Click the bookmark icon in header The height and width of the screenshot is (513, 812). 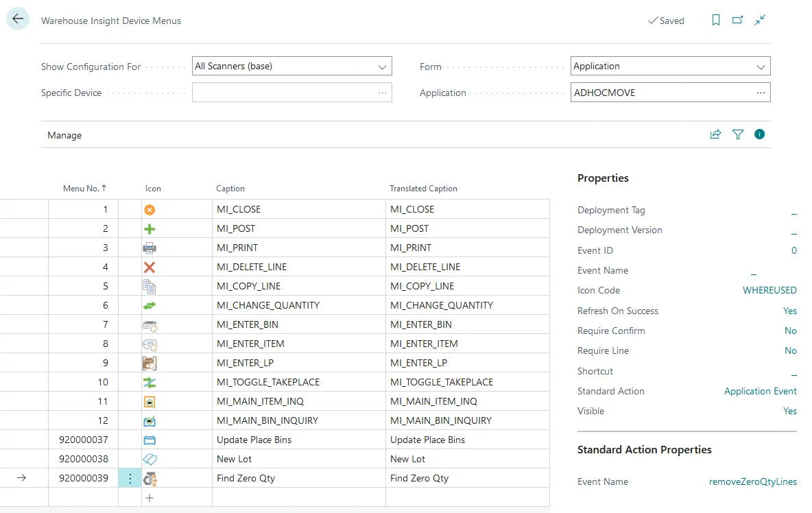(716, 21)
